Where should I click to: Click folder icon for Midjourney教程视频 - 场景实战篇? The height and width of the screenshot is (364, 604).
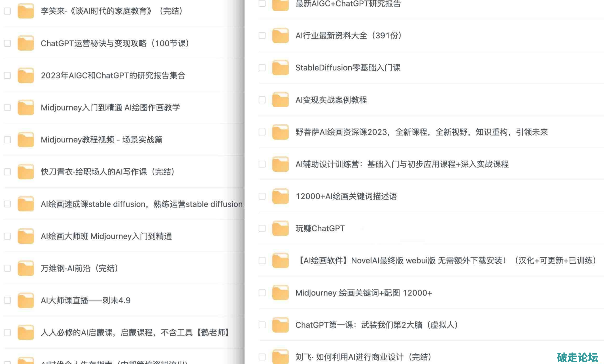[26, 140]
